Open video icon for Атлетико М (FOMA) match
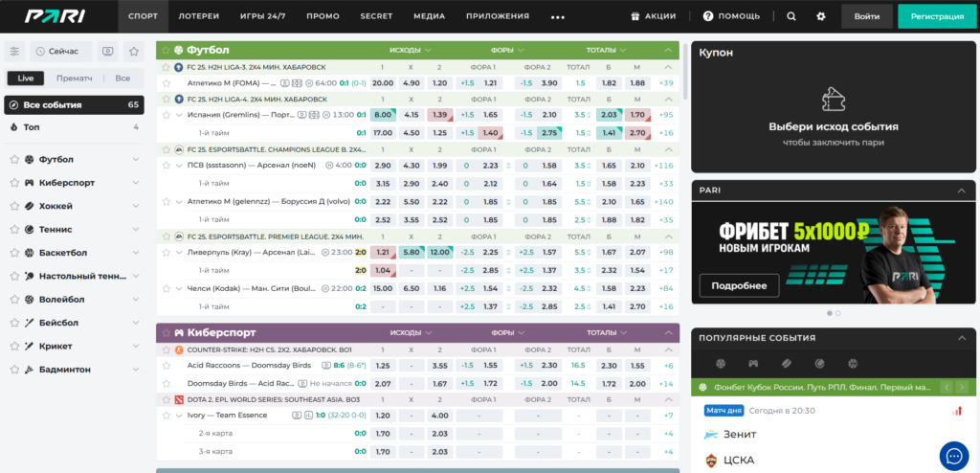This screenshot has width=980, height=473. tap(285, 82)
